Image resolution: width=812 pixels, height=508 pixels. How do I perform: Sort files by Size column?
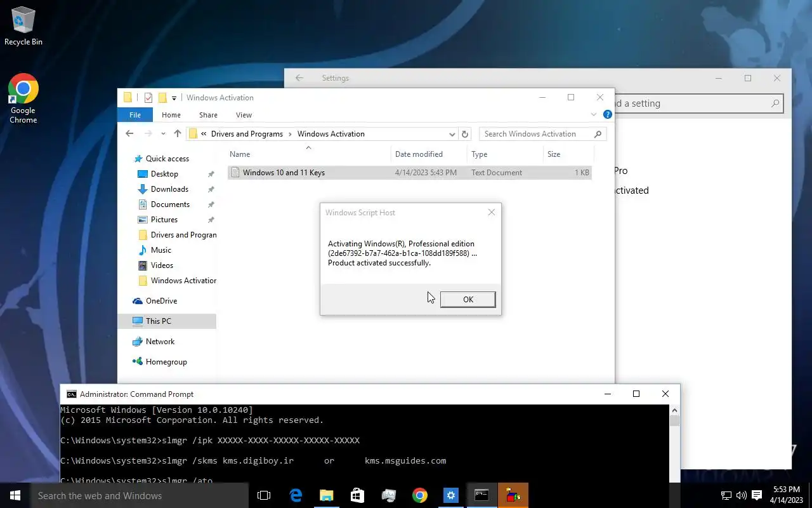568,154
